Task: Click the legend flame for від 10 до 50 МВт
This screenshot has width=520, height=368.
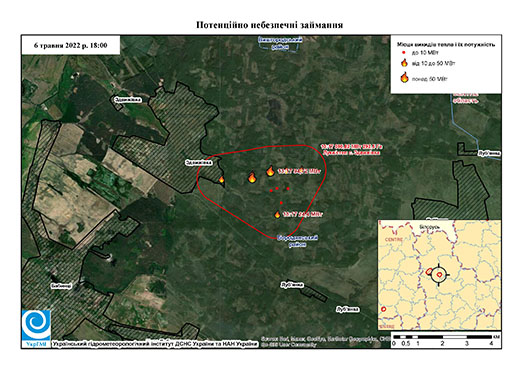Action: coord(404,63)
